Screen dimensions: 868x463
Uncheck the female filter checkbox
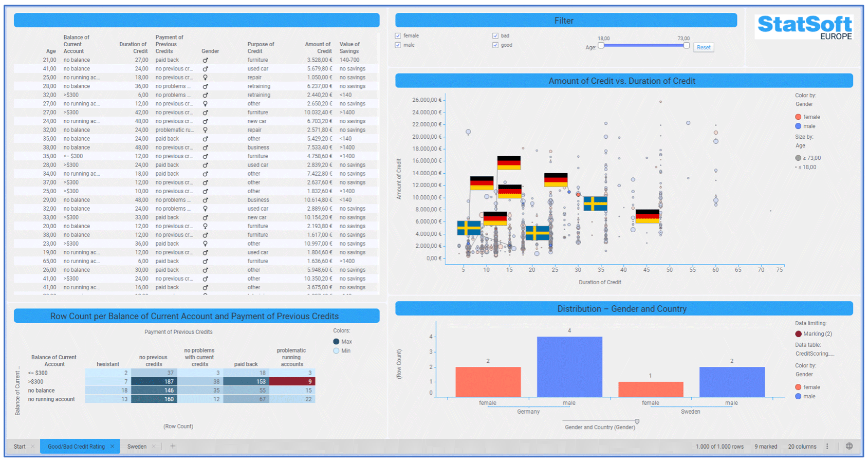click(x=398, y=35)
